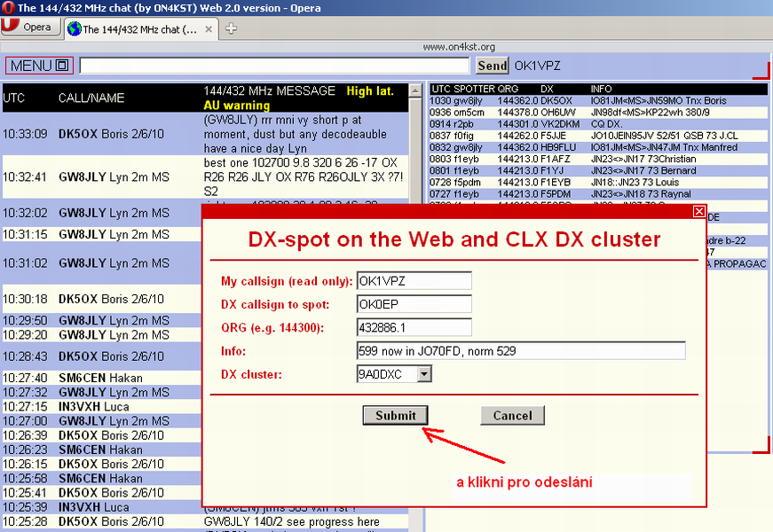Click the chat scrollbar up arrow
This screenshot has height=532, width=773.
click(415, 90)
